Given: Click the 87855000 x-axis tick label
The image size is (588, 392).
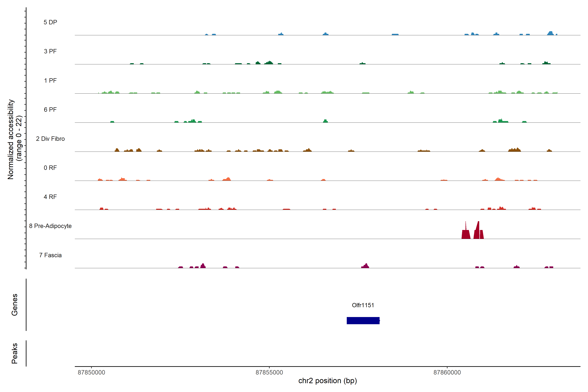Looking at the screenshot, I should [269, 372].
